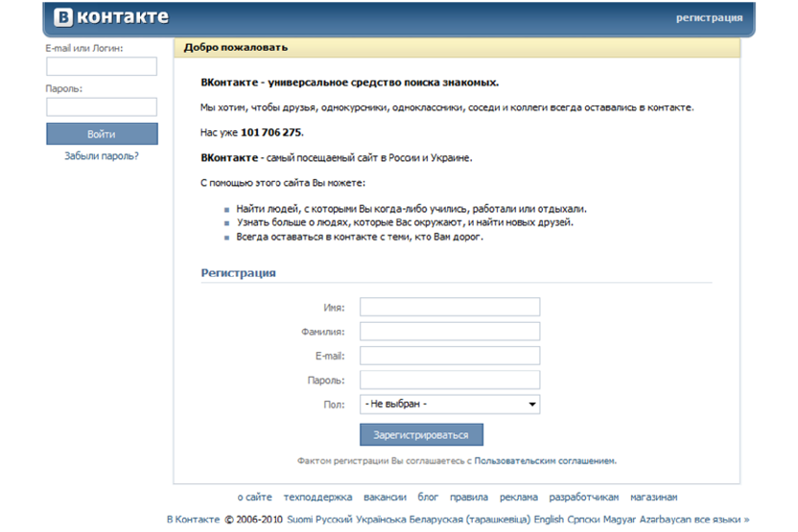Open the о сайте footer link
This screenshot has width=798, height=532.
tap(255, 497)
